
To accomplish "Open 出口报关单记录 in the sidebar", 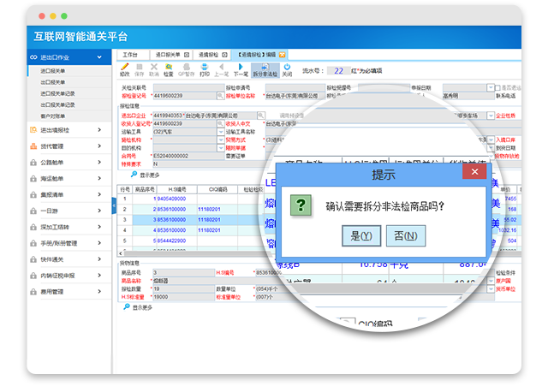I will click(x=57, y=104).
